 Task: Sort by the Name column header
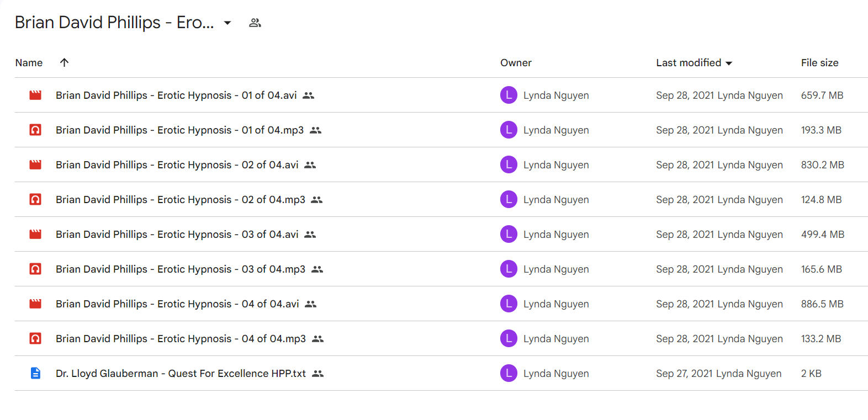click(29, 63)
